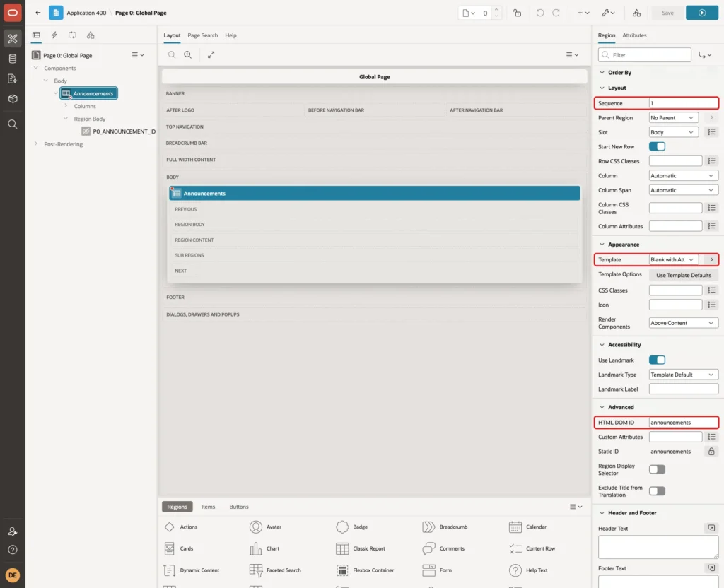
Task: Open the Header Text code editor icon
Action: click(x=711, y=528)
